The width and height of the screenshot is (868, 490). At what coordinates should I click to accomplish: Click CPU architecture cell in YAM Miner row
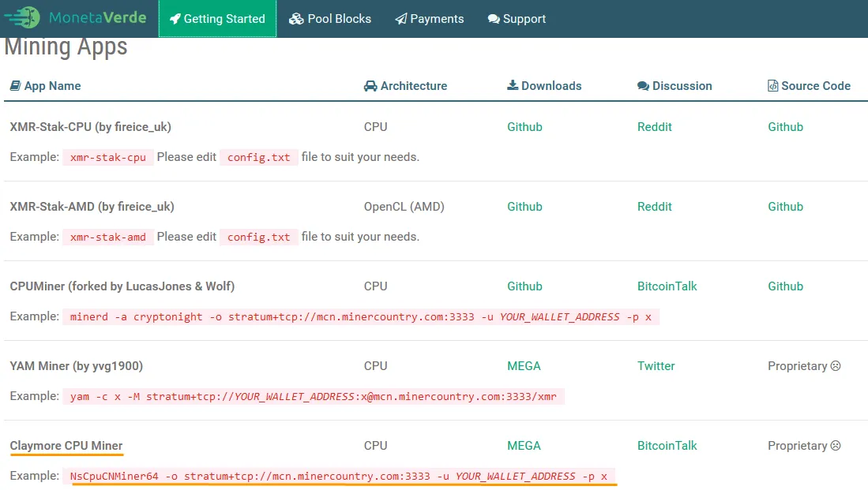tap(375, 365)
